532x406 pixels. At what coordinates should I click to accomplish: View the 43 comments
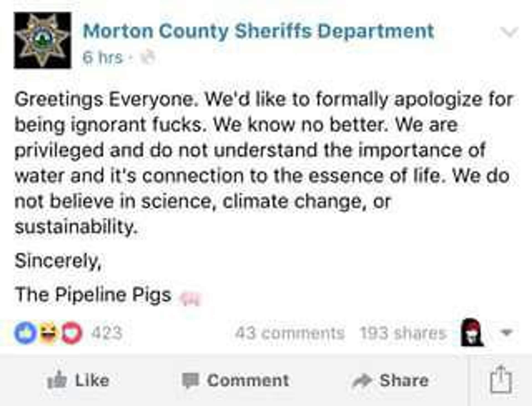tap(290, 333)
